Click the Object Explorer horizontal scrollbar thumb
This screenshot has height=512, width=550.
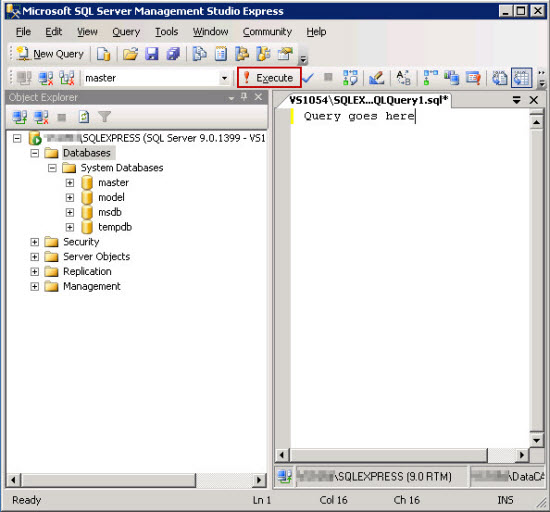click(x=108, y=480)
